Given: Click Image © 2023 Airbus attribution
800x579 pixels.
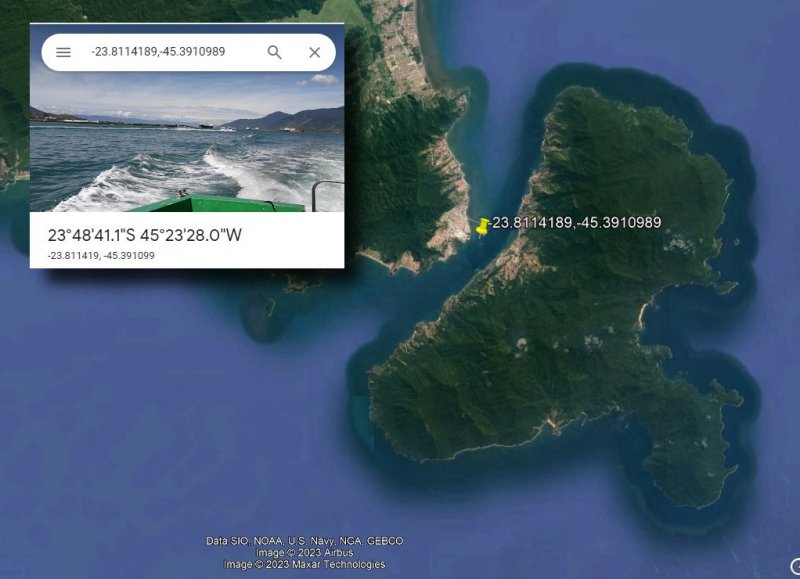Looking at the screenshot, I should [x=305, y=552].
